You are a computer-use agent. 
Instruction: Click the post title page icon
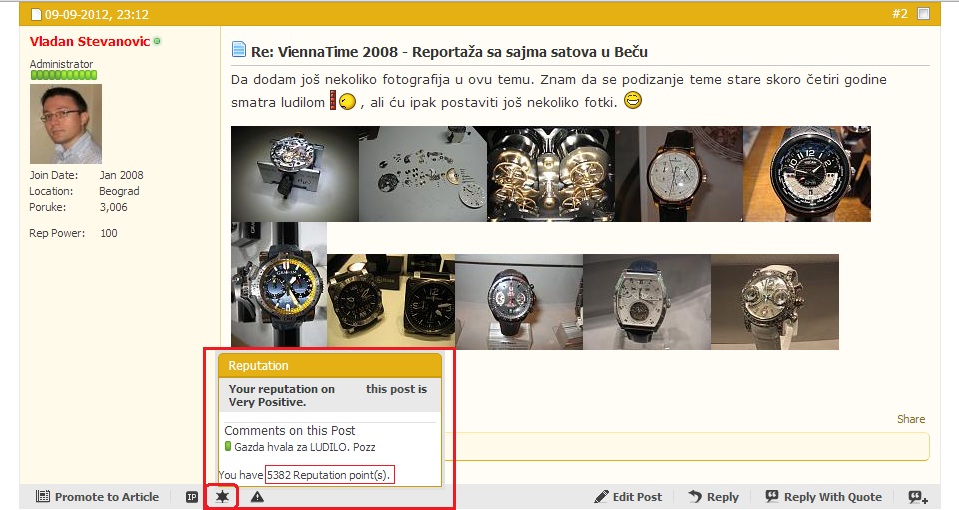239,50
